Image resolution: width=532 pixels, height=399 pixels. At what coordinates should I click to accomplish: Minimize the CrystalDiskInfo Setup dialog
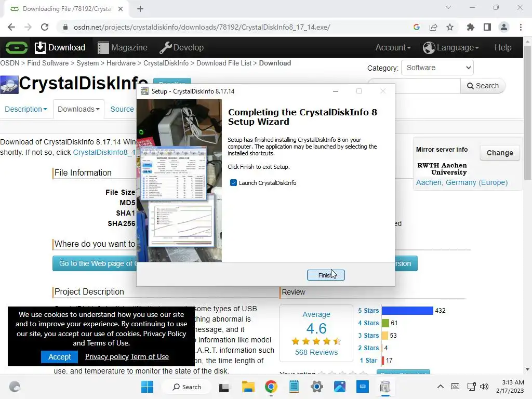[336, 91]
